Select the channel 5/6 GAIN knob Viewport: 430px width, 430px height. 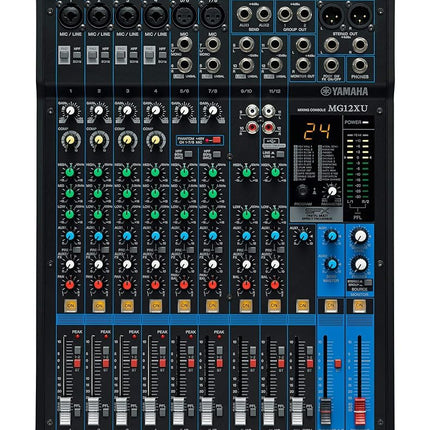(184, 111)
